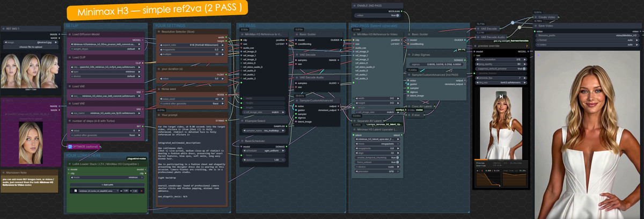Click the SAMPLER output socket of KSamplerSelect
The height and width of the screenshot is (219, 644).
click(x=287, y=127)
